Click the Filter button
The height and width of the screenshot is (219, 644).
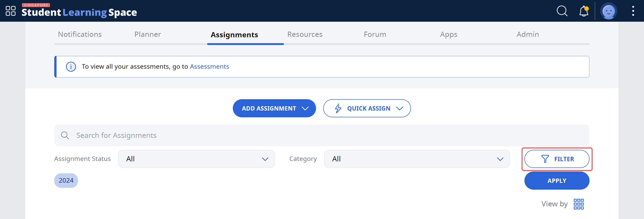[x=557, y=159]
